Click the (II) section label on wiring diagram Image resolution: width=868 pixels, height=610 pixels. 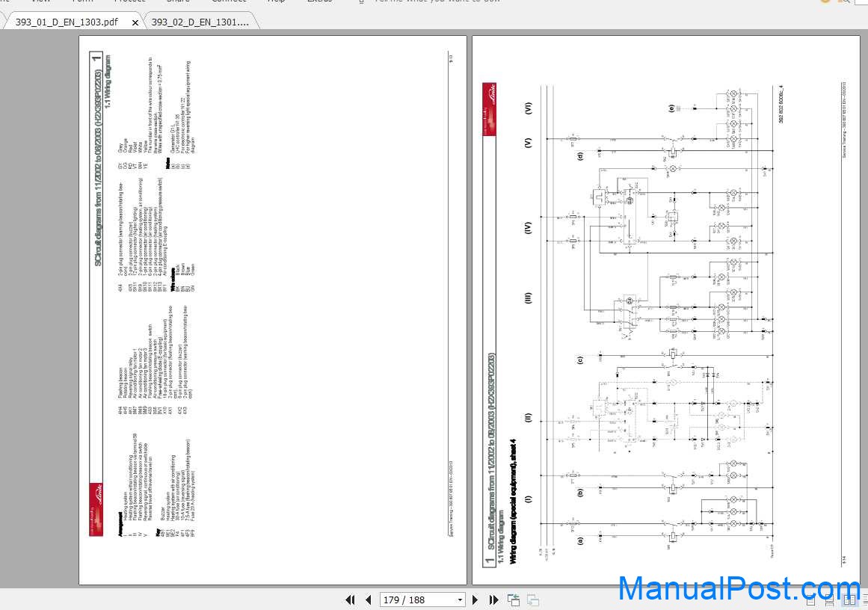(528, 418)
